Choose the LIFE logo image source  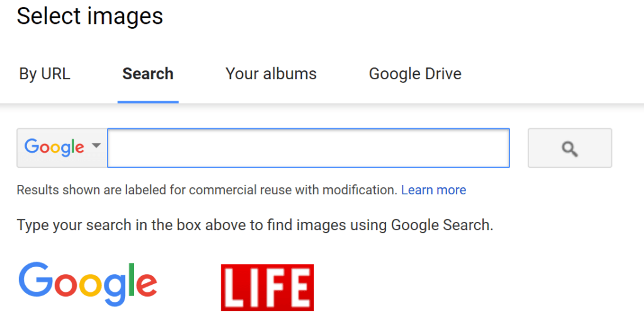click(x=267, y=287)
